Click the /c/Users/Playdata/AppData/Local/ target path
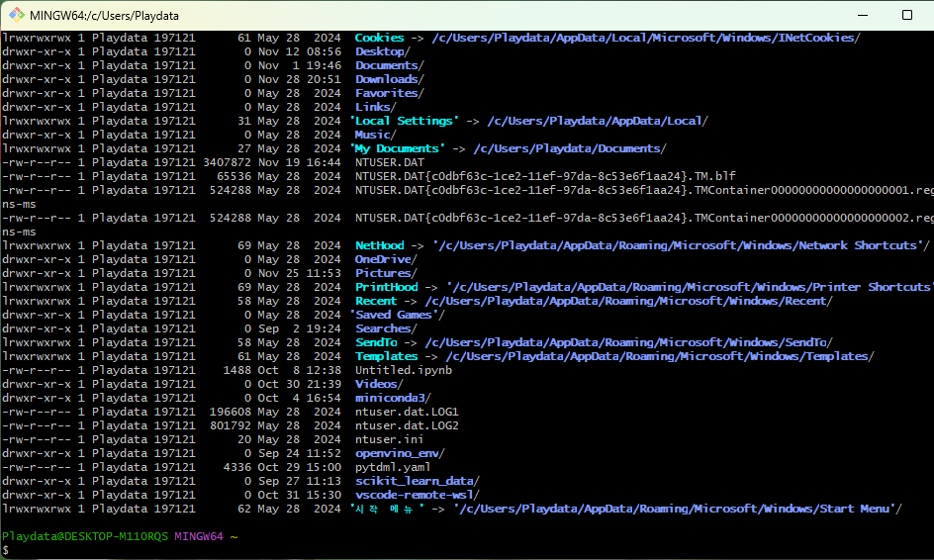The image size is (934, 560). pos(598,121)
